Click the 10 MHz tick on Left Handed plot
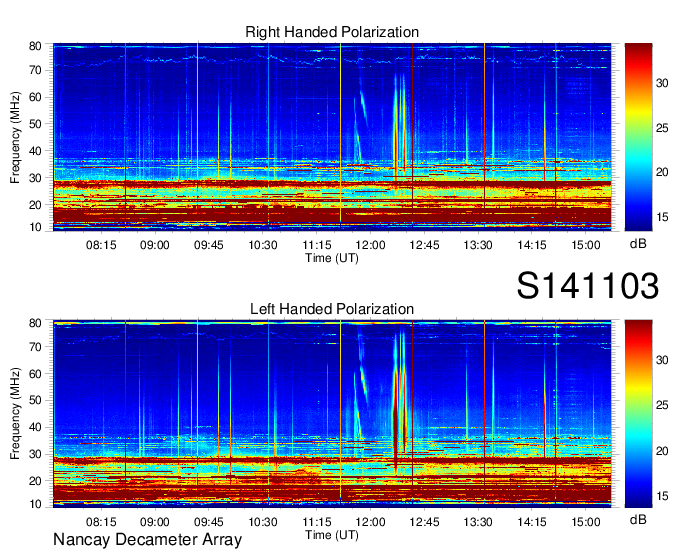Viewport: 680px width, 552px height. tap(35, 504)
